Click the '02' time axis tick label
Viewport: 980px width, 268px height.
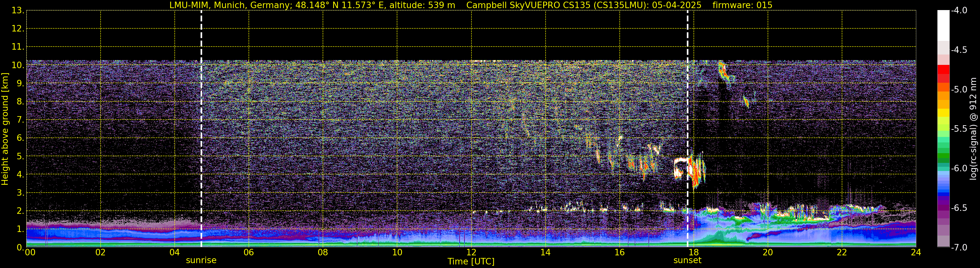[100, 252]
